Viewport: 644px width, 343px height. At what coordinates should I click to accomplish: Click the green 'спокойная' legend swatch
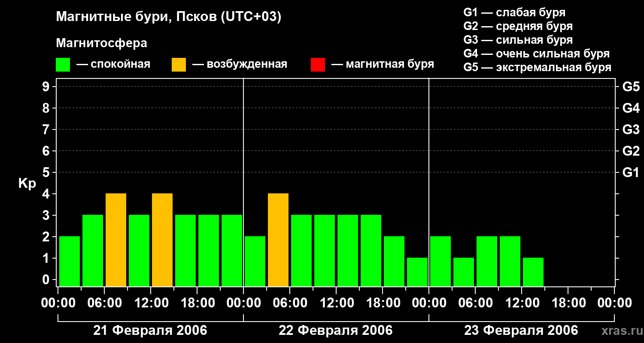pyautogui.click(x=63, y=65)
